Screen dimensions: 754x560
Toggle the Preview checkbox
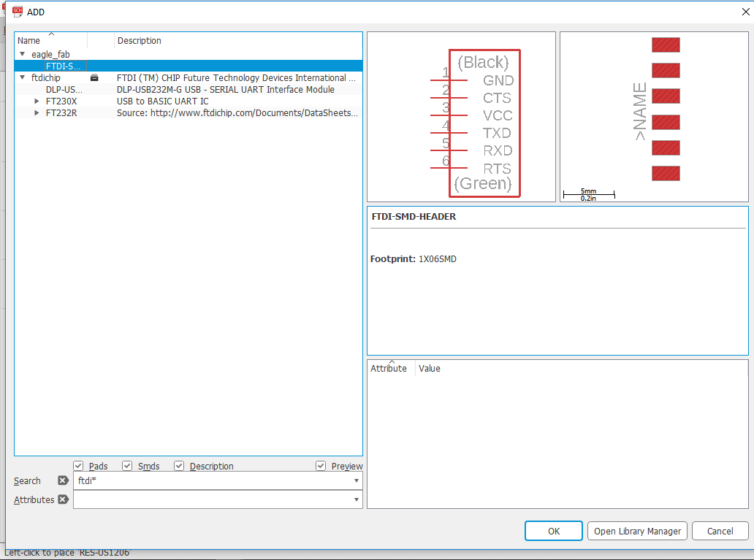(x=321, y=466)
